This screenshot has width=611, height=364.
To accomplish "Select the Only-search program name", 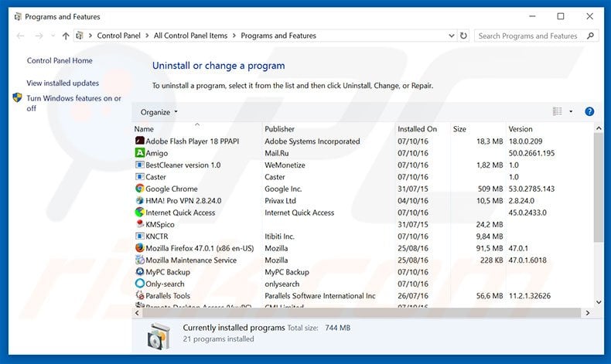I will [165, 284].
